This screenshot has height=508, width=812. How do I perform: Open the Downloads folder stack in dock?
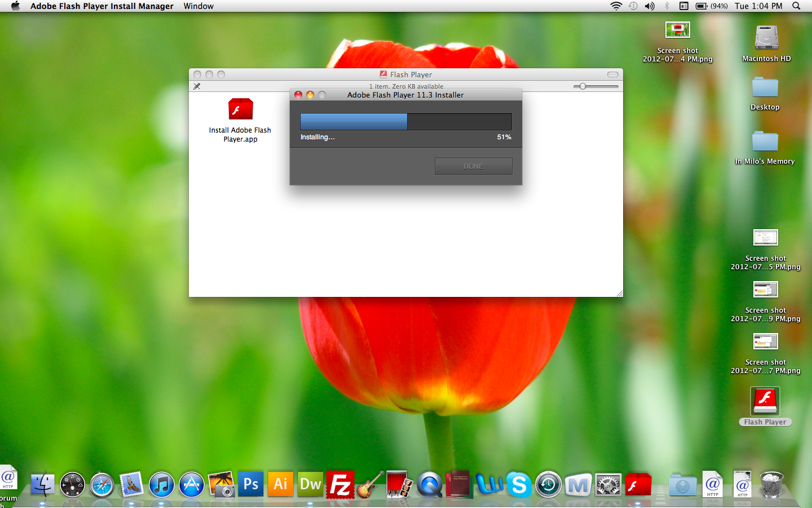click(x=682, y=485)
